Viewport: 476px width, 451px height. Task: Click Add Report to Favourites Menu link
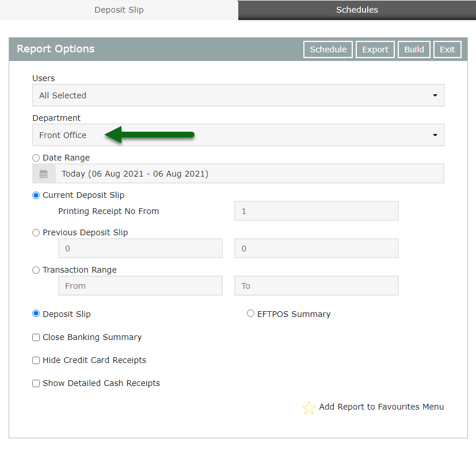click(381, 407)
